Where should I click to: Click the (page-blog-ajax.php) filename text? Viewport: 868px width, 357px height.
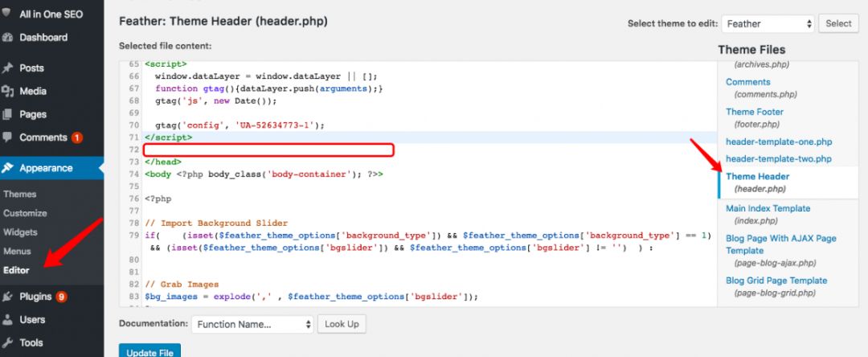point(775,263)
